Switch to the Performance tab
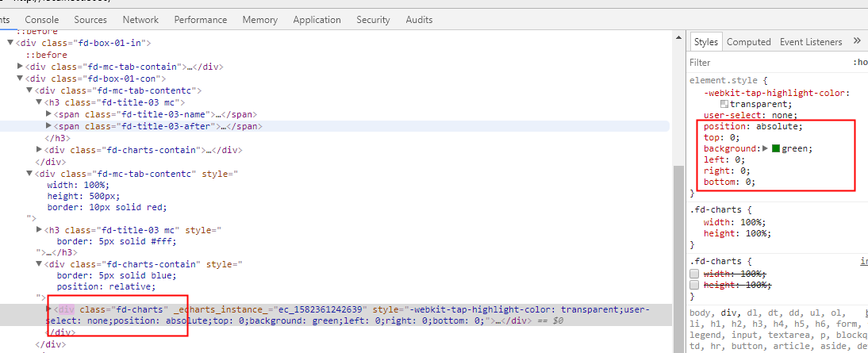 pos(201,20)
